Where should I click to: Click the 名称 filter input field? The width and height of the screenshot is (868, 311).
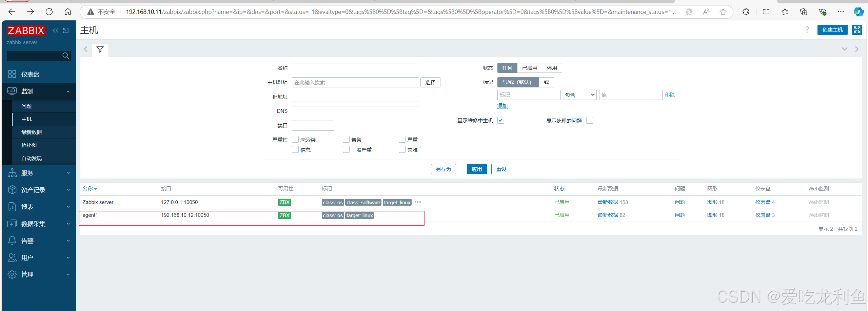[355, 68]
